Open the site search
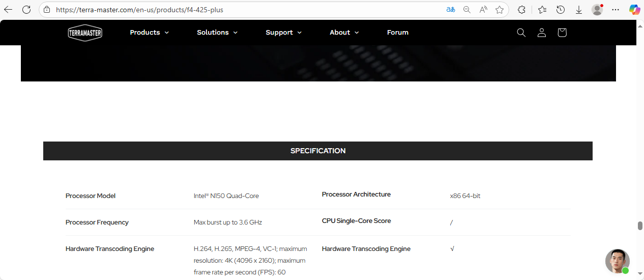Image resolution: width=644 pixels, height=280 pixels. click(521, 33)
